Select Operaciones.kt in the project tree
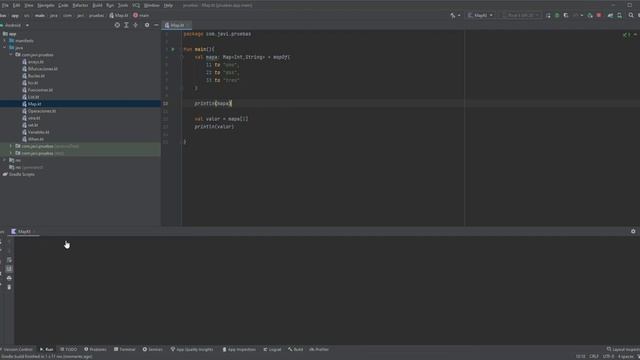 click(42, 111)
